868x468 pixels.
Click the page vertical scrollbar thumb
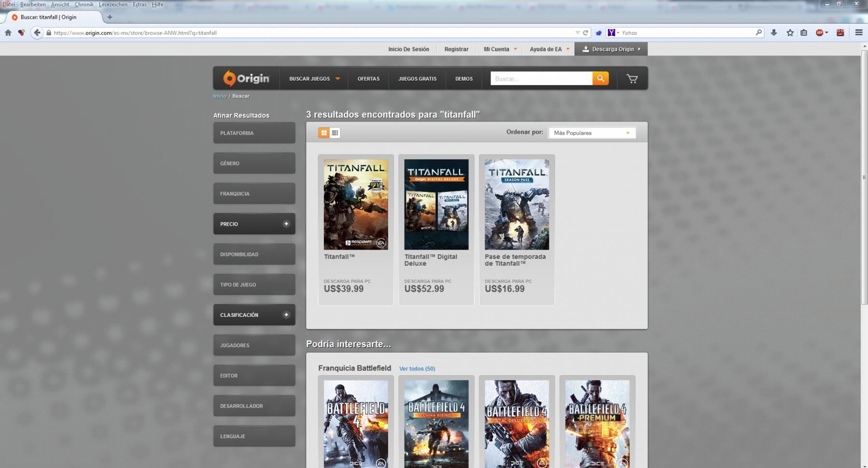(864, 177)
